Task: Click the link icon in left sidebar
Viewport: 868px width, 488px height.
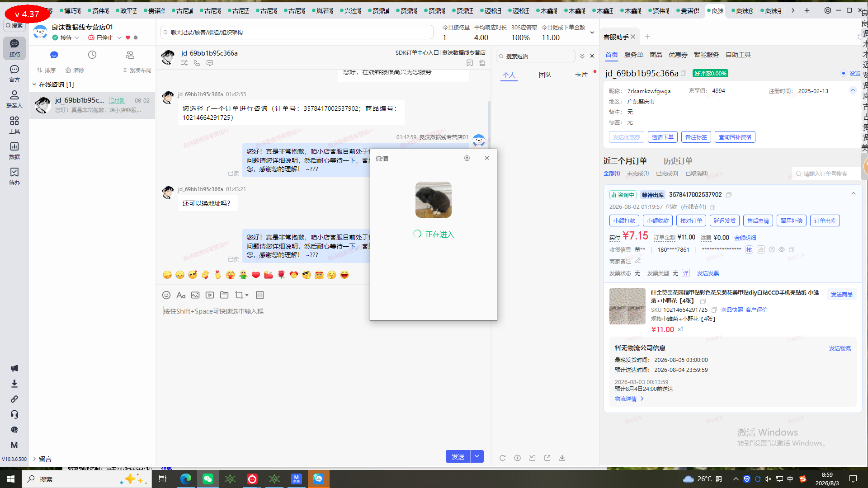Action: pyautogui.click(x=14, y=399)
